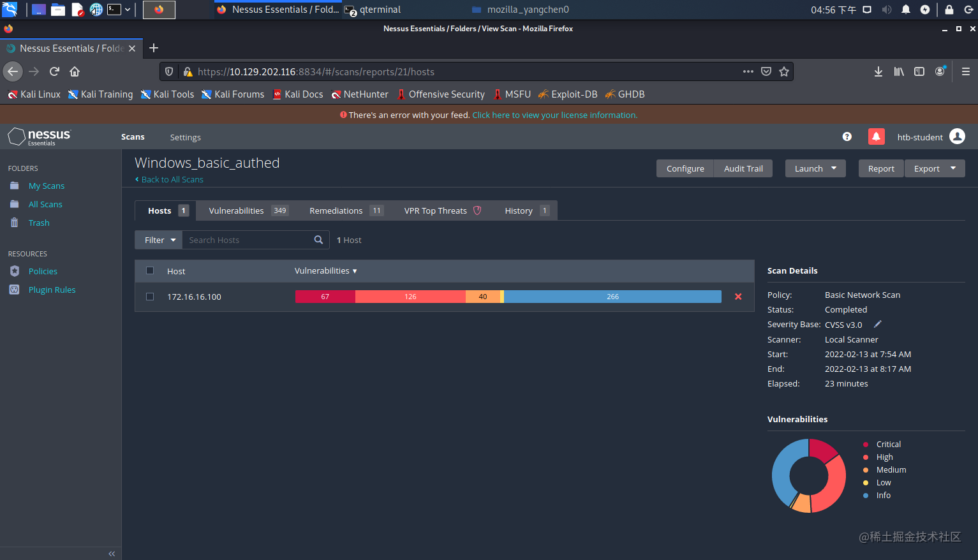978x560 pixels.
Task: Toggle the Firefox sidebar view
Action: pos(919,71)
